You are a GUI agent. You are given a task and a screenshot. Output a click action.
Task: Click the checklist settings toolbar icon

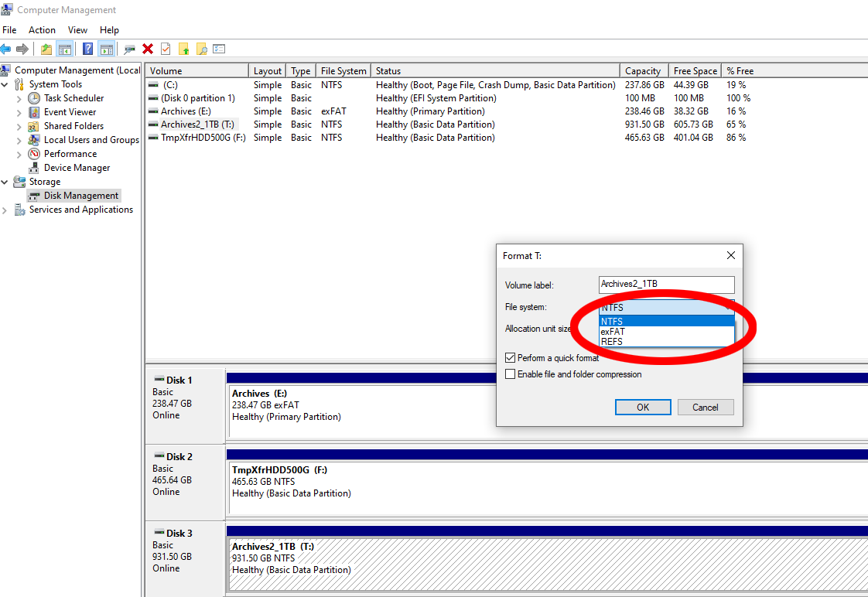coord(219,49)
